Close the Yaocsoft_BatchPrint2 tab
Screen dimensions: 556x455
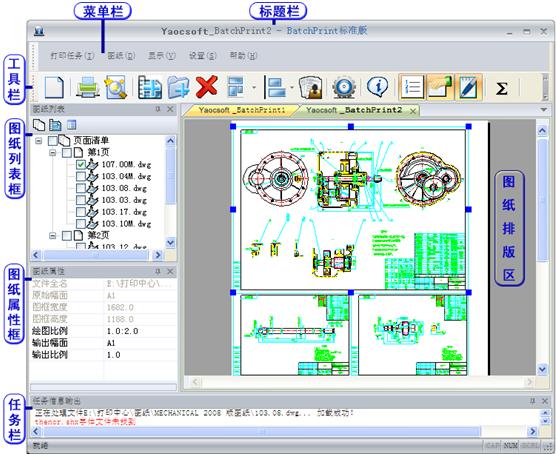pos(413,111)
